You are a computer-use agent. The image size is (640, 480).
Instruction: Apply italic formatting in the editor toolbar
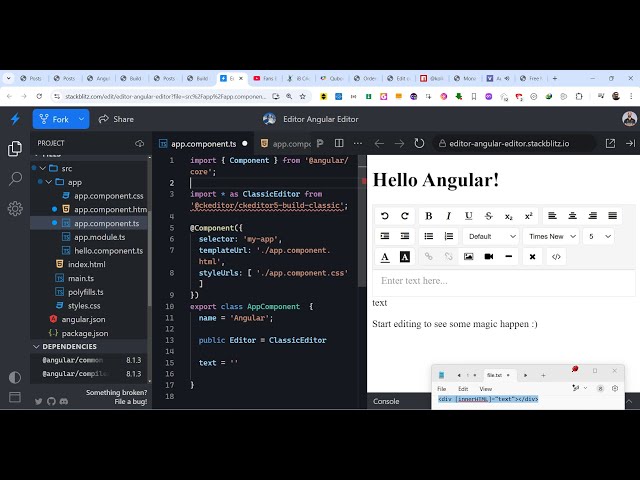tap(448, 216)
